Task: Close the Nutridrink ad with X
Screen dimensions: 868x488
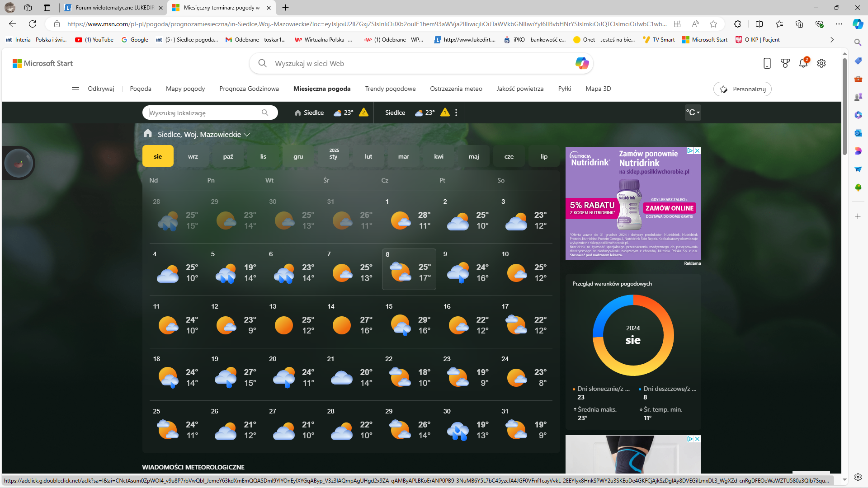Action: (x=697, y=151)
